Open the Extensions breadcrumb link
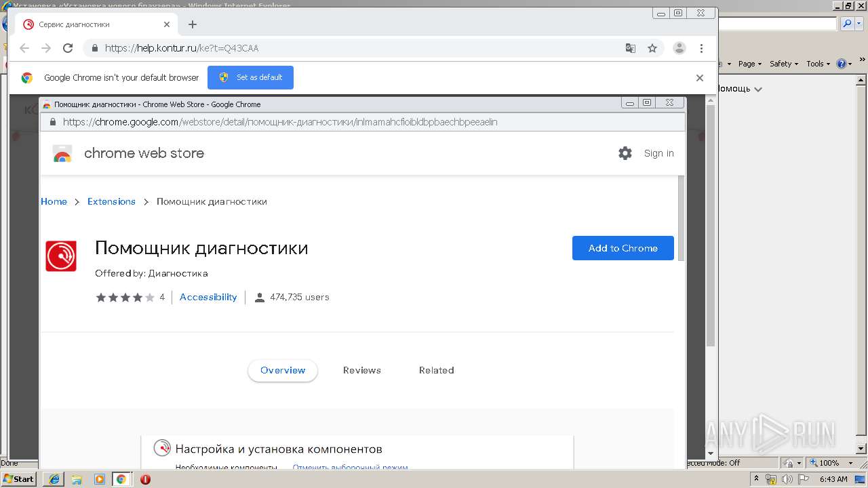Screen dimensions: 868x488 pos(111,201)
